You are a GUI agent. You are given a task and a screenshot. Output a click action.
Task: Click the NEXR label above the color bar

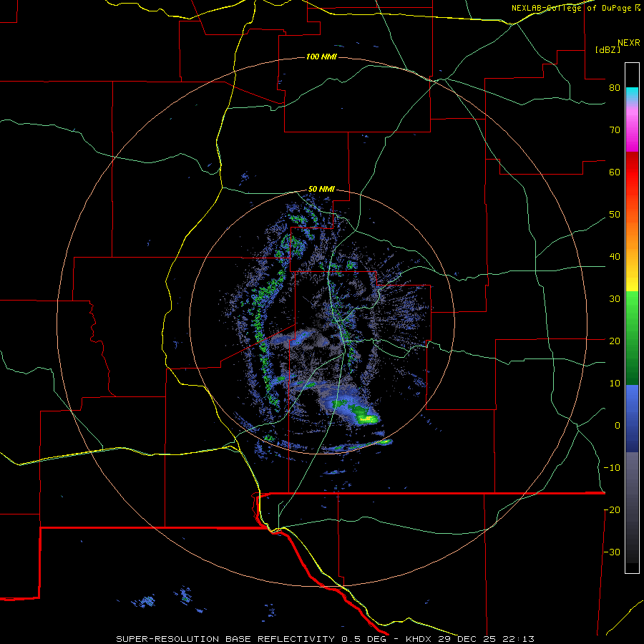(x=629, y=43)
